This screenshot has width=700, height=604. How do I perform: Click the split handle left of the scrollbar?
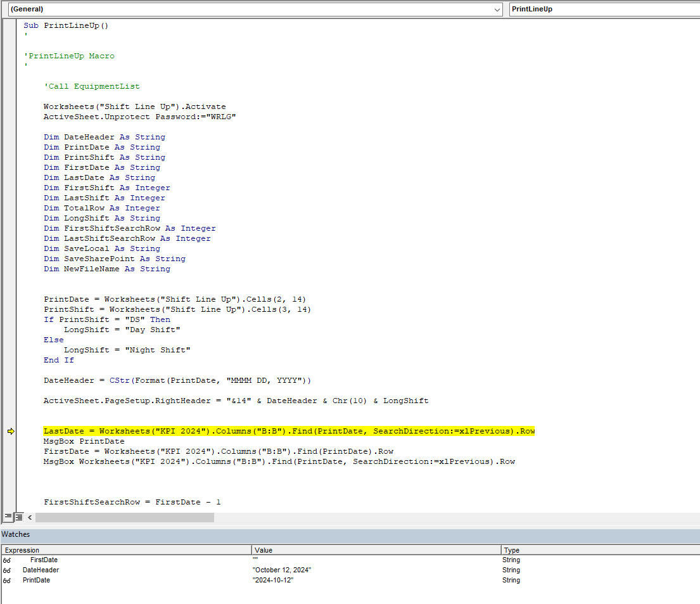(30, 517)
